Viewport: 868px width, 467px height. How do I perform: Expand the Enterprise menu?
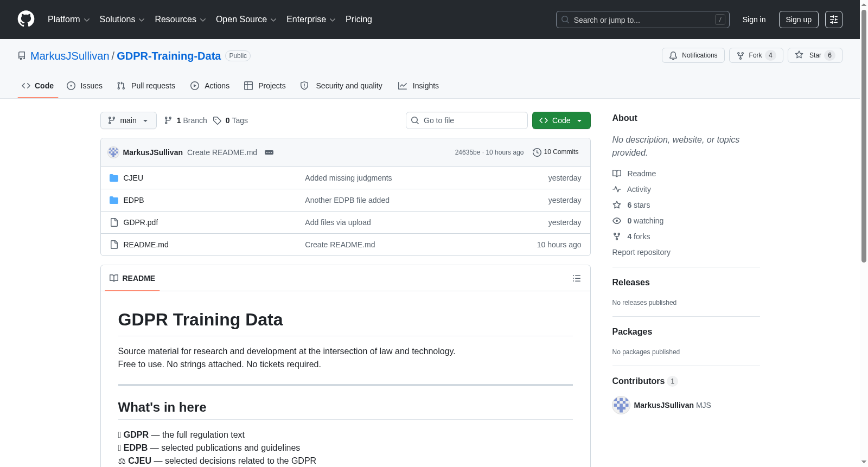[x=311, y=20]
